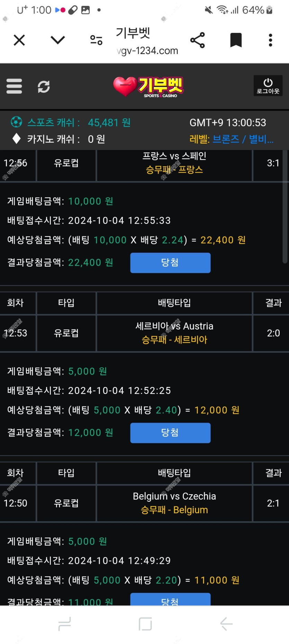
Task: Select the 카지노 캐쉬 diamond icon
Action: click(x=16, y=139)
